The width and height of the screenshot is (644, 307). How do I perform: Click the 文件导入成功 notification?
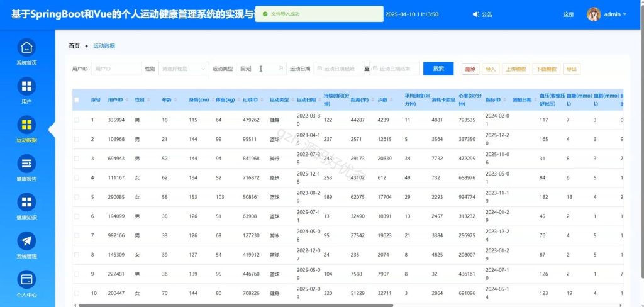[319, 14]
